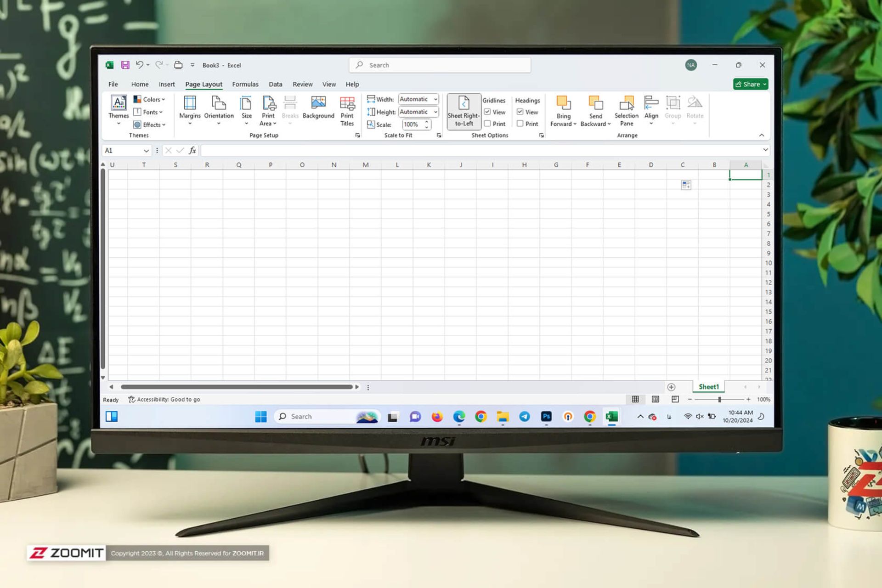Click the Save icon in title bar
This screenshot has width=882, height=588.
[x=125, y=65]
